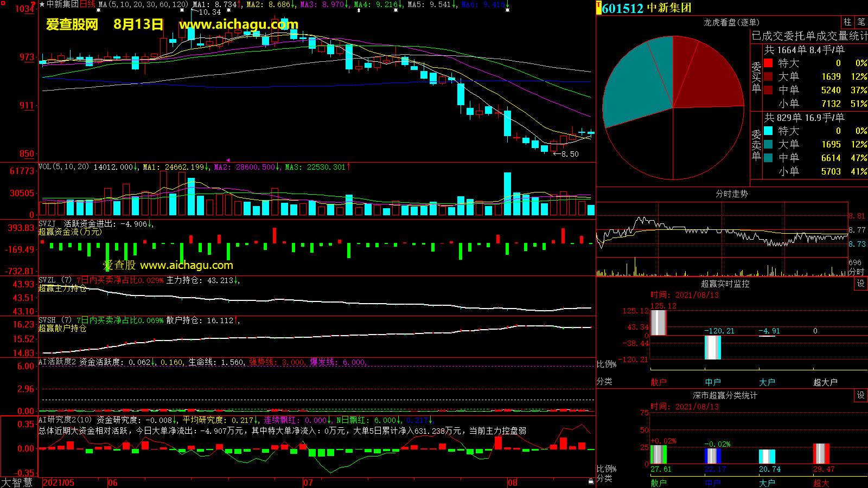Click the first snowflake event marker on K-line chart
868x488 pixels.
[98, 10]
